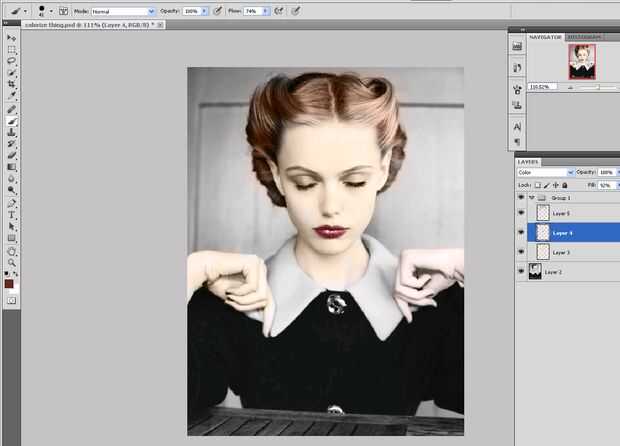This screenshot has width=620, height=446.
Task: Enable Lock transparent pixels
Action: click(x=538, y=185)
